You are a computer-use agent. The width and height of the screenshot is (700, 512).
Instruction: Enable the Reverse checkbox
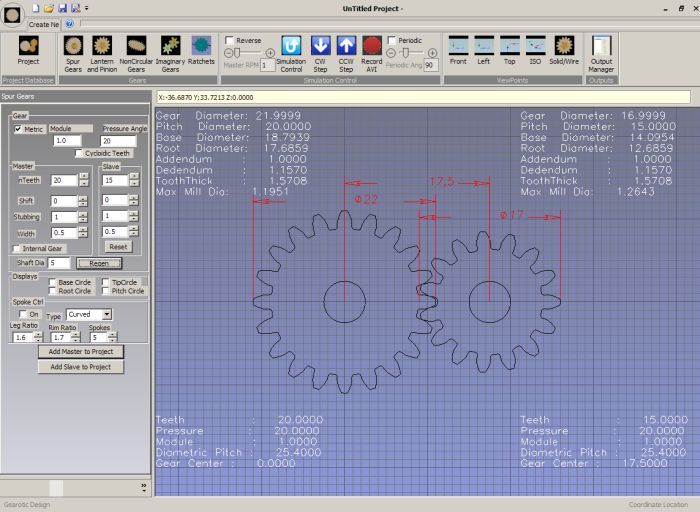click(x=229, y=40)
